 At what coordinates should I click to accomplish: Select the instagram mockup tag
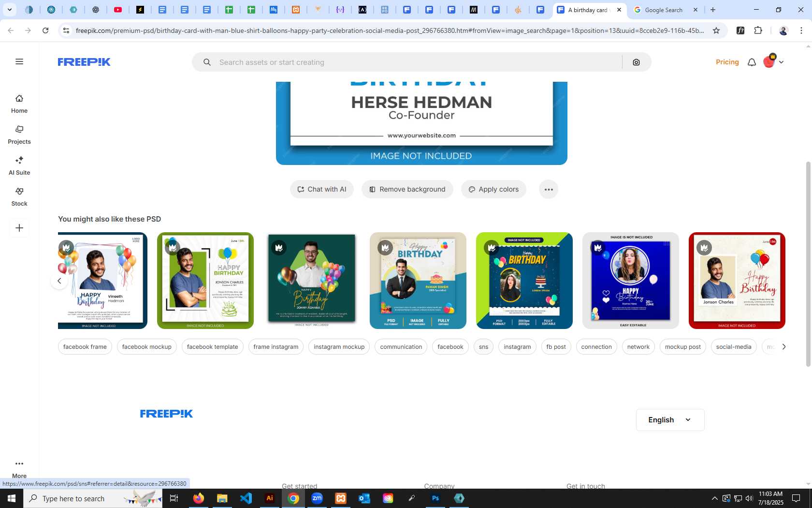coord(339,347)
